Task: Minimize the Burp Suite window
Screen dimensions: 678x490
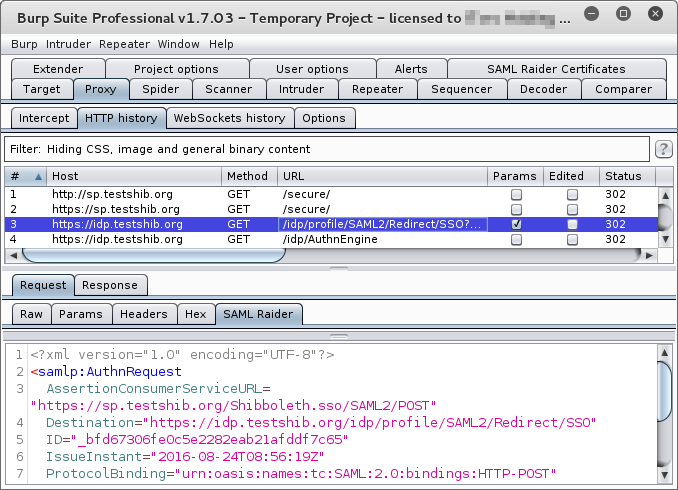Action: 591,14
